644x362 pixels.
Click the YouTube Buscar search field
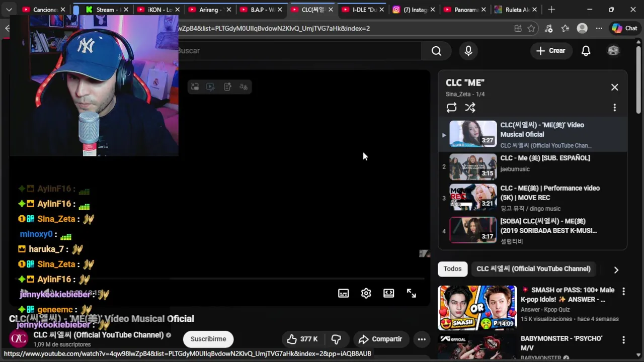[299, 51]
